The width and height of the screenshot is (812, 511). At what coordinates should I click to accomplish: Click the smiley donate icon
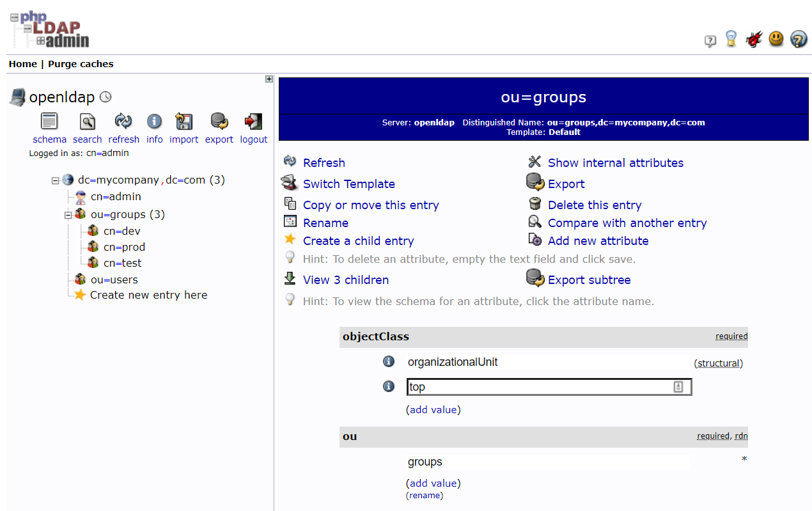pos(776,39)
